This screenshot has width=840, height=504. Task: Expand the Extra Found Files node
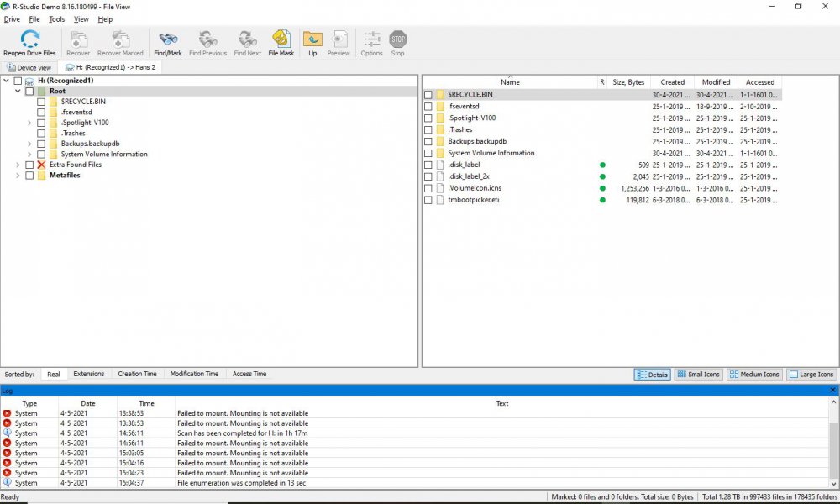click(18, 165)
